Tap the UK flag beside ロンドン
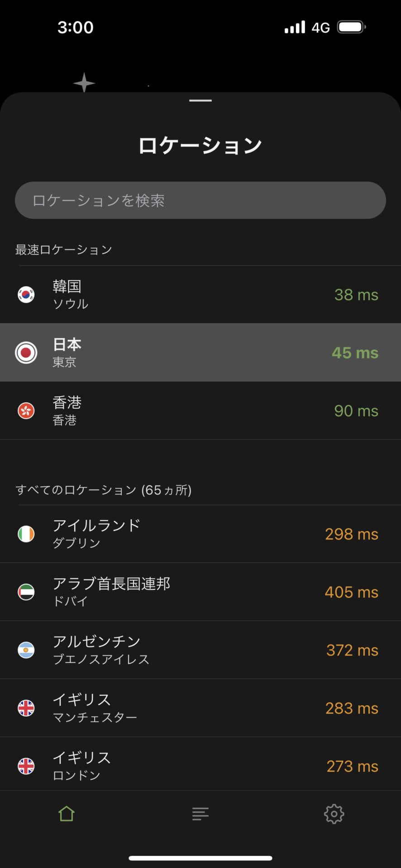This screenshot has width=401, height=868. tap(26, 766)
